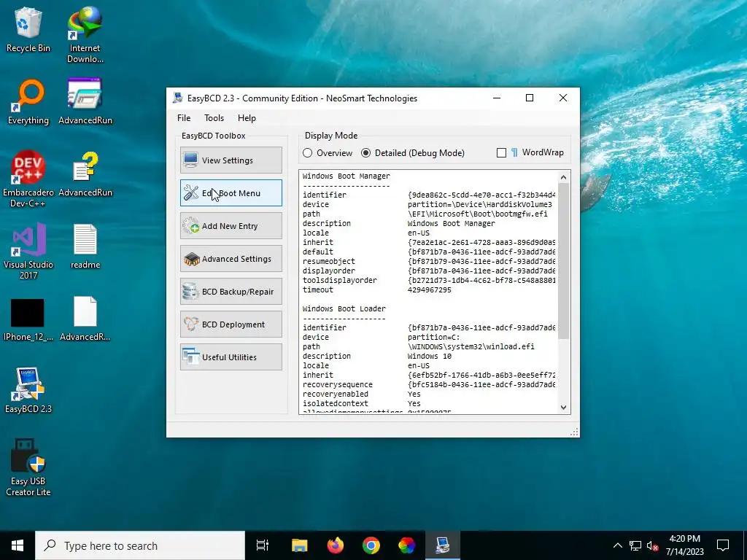Open Edit Boot Menu section

[x=231, y=192]
